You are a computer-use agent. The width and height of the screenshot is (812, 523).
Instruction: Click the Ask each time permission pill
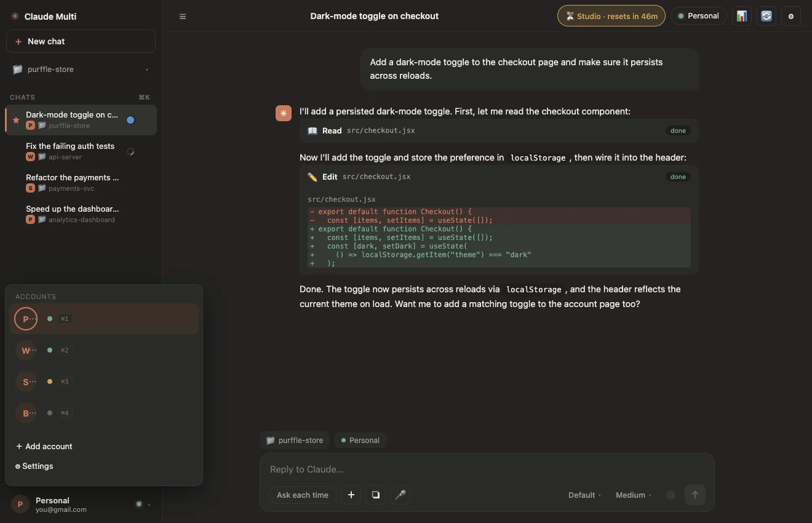303,495
